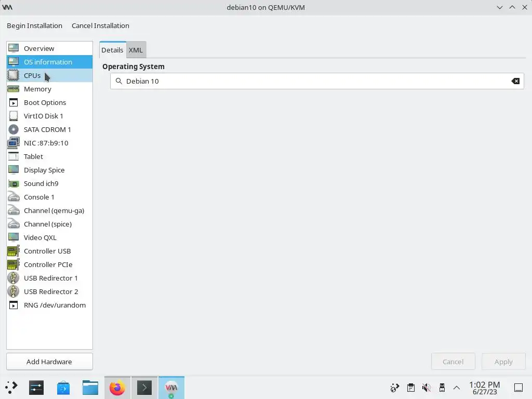Click the OS information icon
The width and height of the screenshot is (532, 399).
[x=14, y=62]
